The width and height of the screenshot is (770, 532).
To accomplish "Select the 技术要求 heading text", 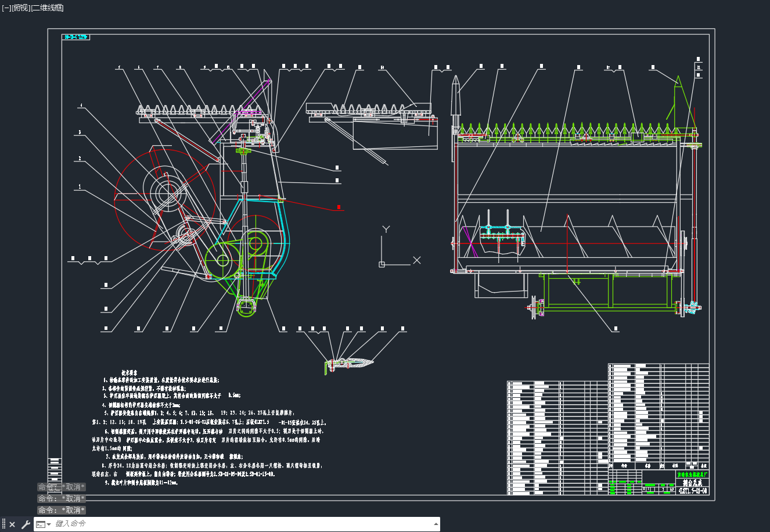I will click(x=129, y=373).
